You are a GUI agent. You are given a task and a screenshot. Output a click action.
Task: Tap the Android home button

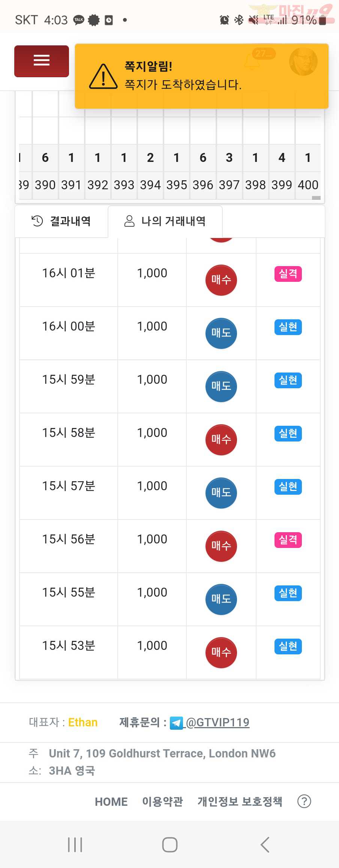169,845
